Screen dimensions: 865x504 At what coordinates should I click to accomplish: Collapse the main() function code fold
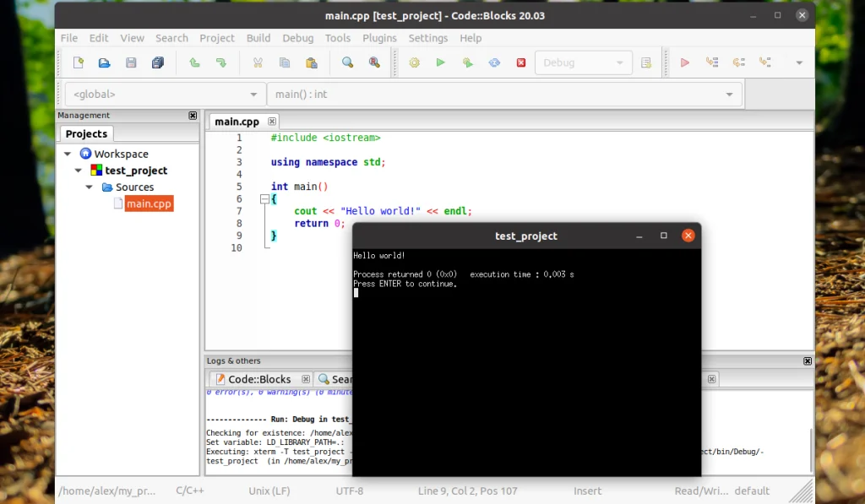coord(263,198)
